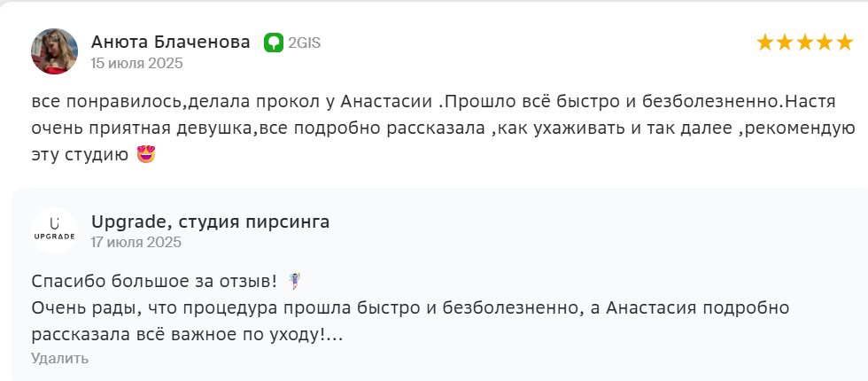The height and width of the screenshot is (381, 868).
Task: Click the Удалить link under the reply
Action: coord(59,358)
